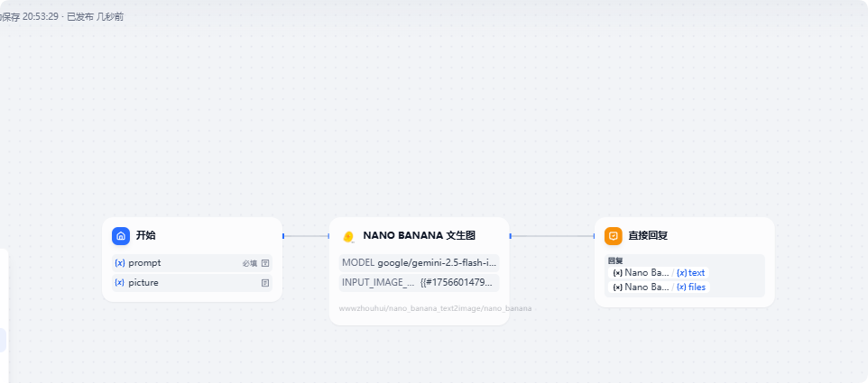Click the 开始 node's output connector handle

tap(283, 236)
